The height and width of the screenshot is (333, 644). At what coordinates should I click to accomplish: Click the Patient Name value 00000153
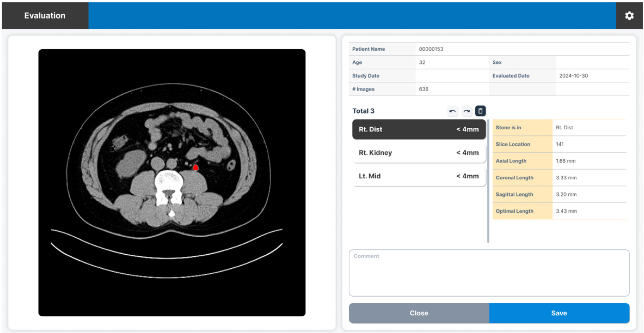[431, 49]
